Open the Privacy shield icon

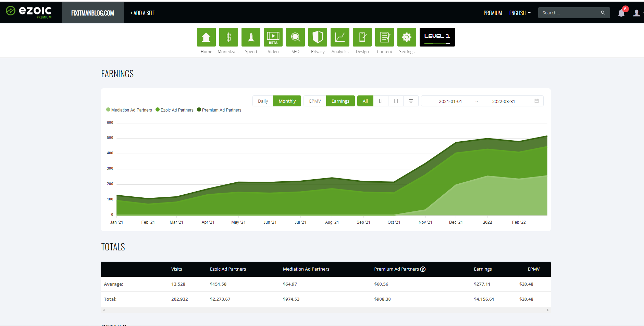tap(318, 37)
